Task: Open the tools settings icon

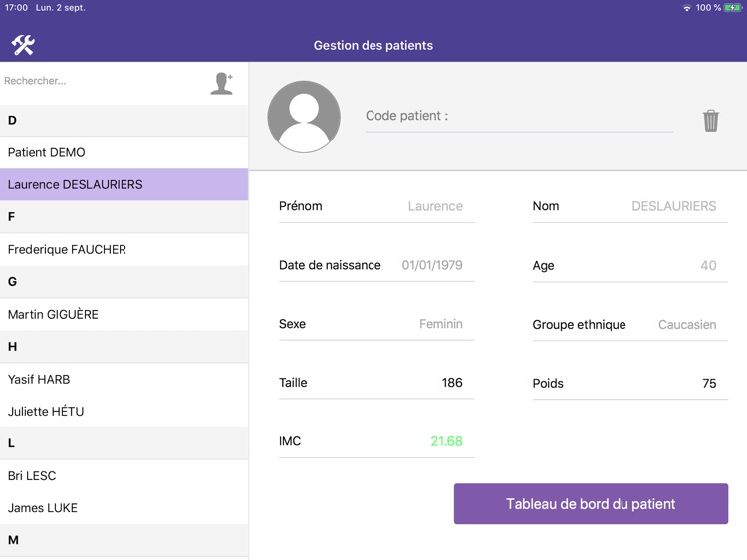Action: (23, 45)
